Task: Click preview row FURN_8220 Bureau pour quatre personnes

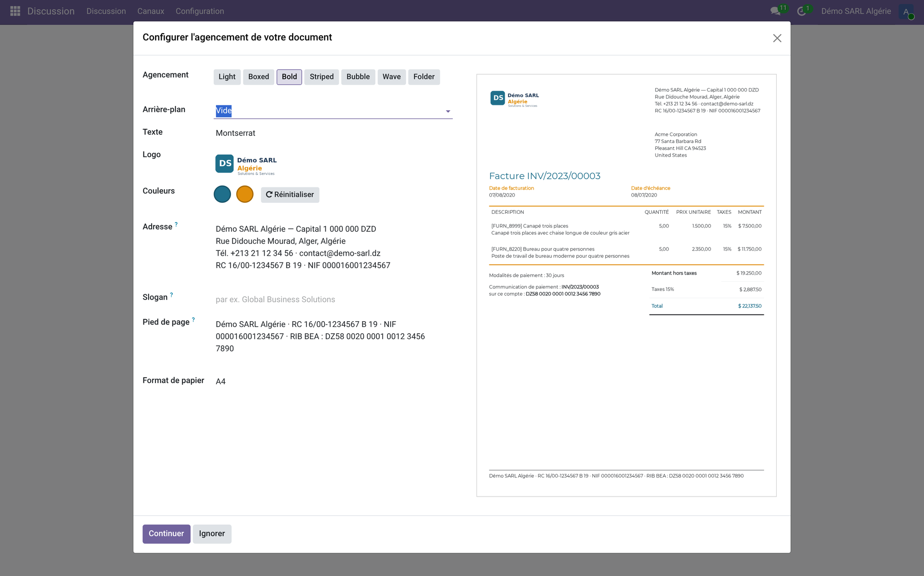Action: pos(626,252)
